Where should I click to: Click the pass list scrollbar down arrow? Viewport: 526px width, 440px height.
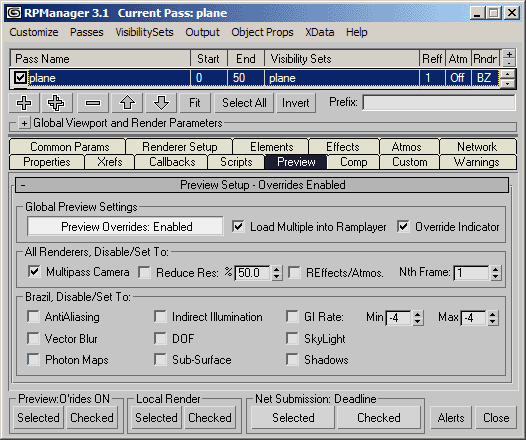click(508, 84)
